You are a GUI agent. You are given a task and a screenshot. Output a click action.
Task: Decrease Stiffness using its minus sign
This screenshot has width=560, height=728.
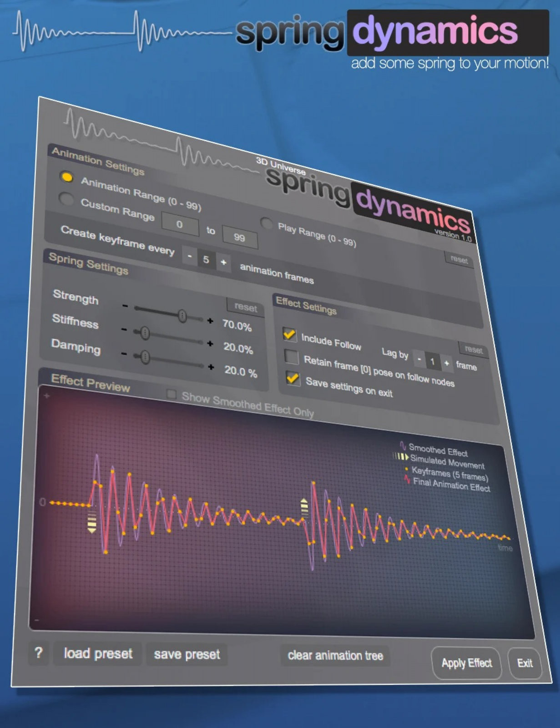pyautogui.click(x=124, y=329)
